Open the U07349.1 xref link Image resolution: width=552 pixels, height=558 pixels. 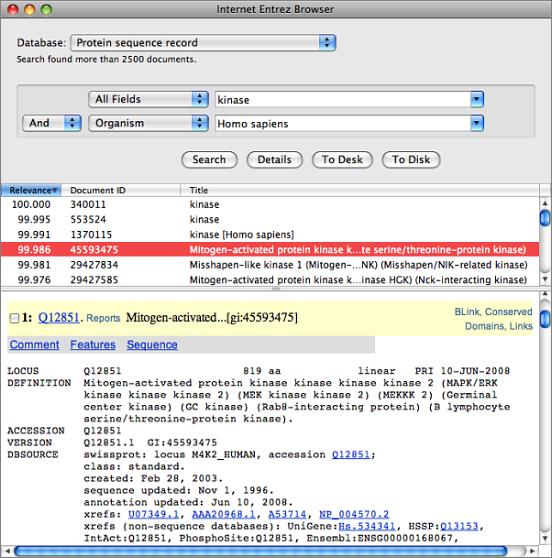pyautogui.click(x=153, y=514)
